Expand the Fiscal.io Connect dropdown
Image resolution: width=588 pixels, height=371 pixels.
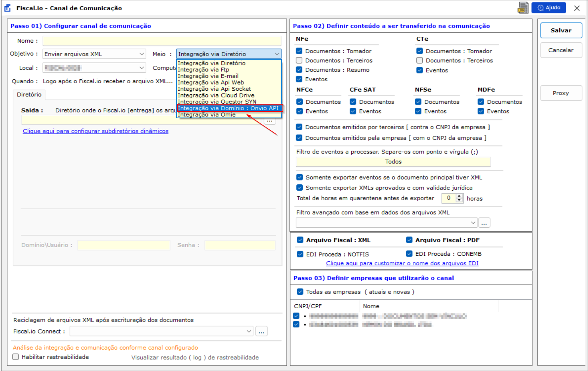pyautogui.click(x=249, y=332)
